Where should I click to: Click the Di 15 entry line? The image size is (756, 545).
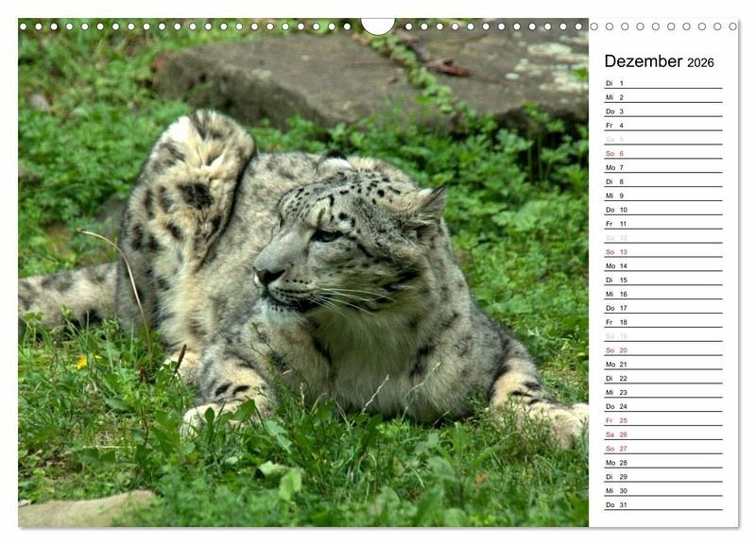[662, 280]
